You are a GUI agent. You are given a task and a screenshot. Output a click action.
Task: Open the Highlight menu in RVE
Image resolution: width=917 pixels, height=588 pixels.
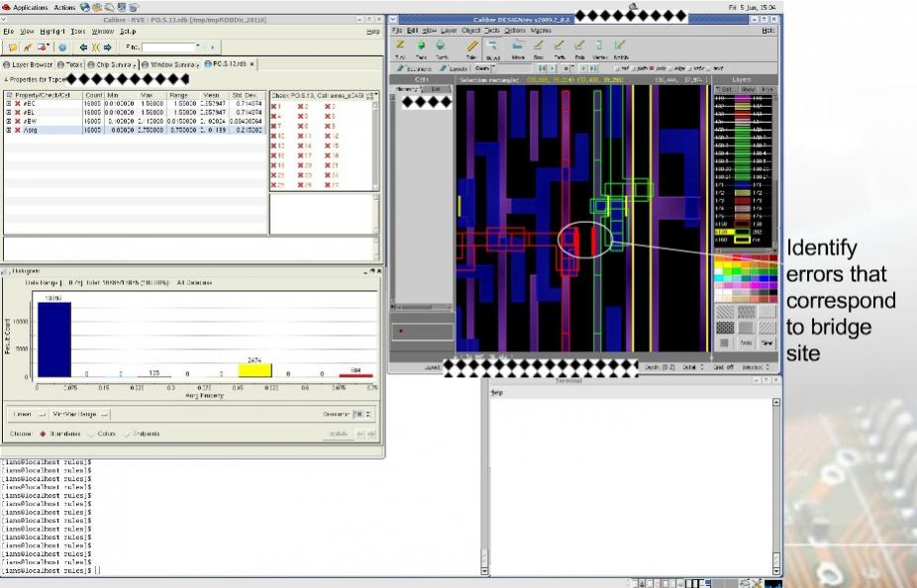[x=52, y=31]
